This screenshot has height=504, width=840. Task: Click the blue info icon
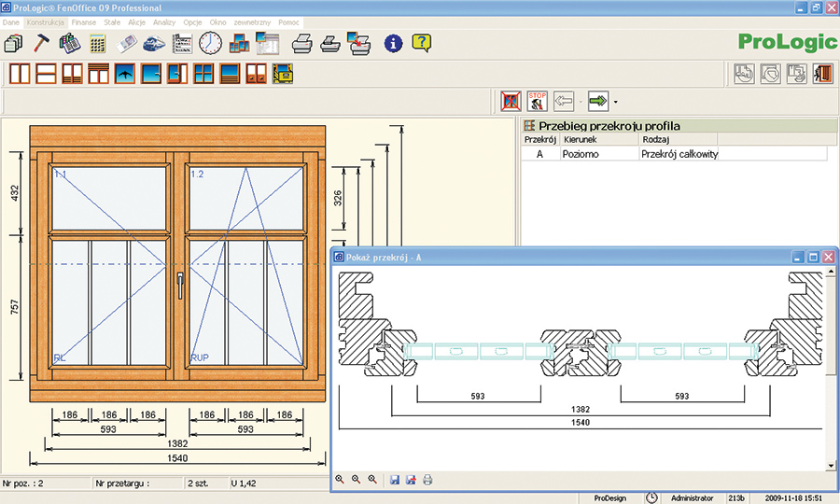(393, 43)
